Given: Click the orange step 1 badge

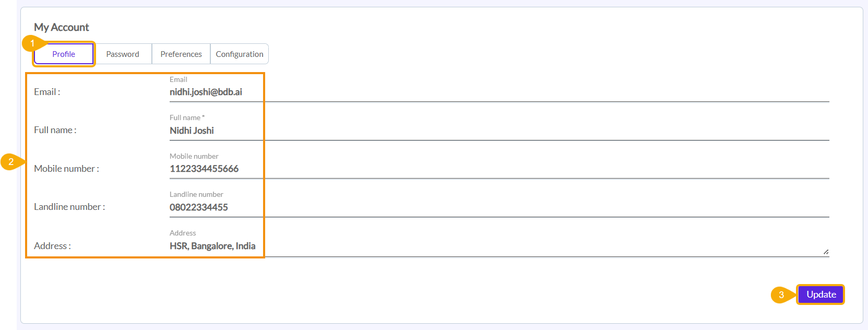Looking at the screenshot, I should [32, 43].
